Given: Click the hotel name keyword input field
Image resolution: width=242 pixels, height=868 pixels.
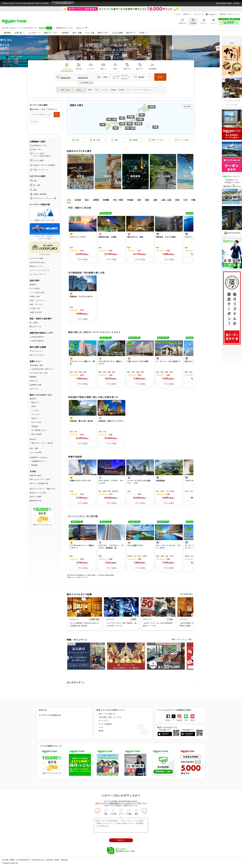Looking at the screenshot, I should tap(42, 115).
